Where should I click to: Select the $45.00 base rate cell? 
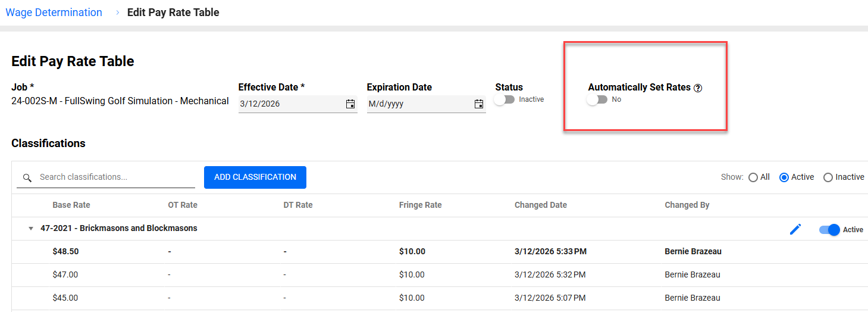[65, 298]
